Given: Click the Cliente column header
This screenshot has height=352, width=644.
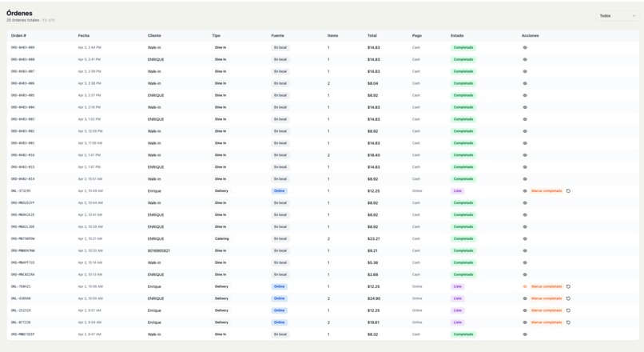Looking at the screenshot, I should [154, 36].
